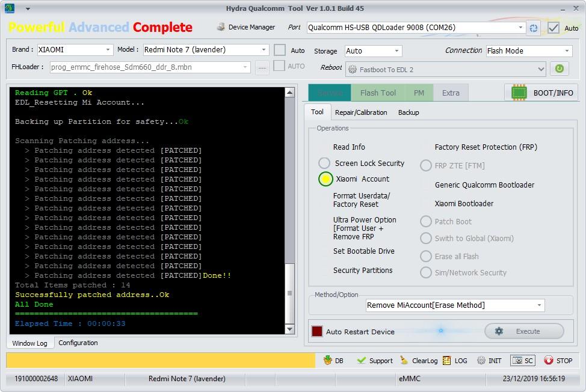586x392 pixels.
Task: Click the Hydra app icon in title bar
Action: [x=10, y=8]
